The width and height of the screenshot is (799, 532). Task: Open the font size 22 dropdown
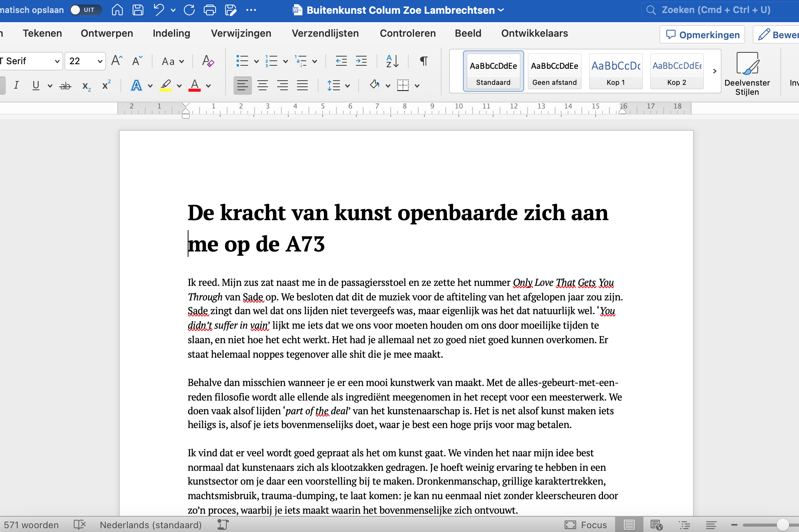click(100, 61)
